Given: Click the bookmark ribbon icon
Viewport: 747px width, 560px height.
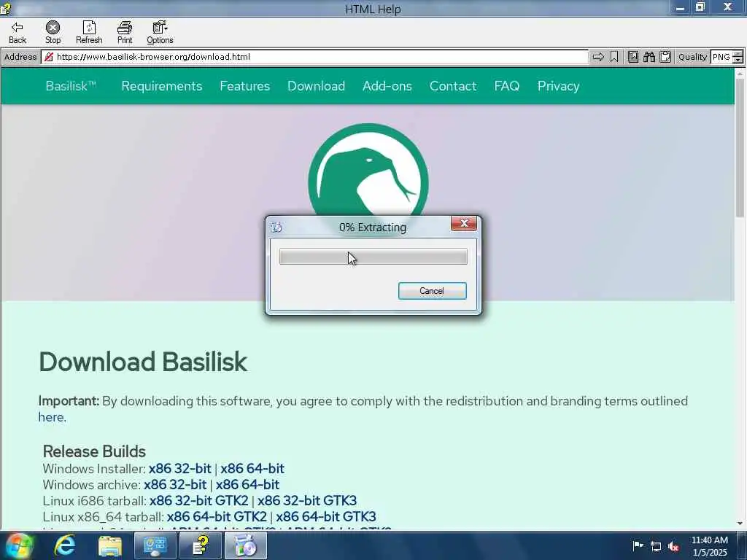Looking at the screenshot, I should coord(614,57).
